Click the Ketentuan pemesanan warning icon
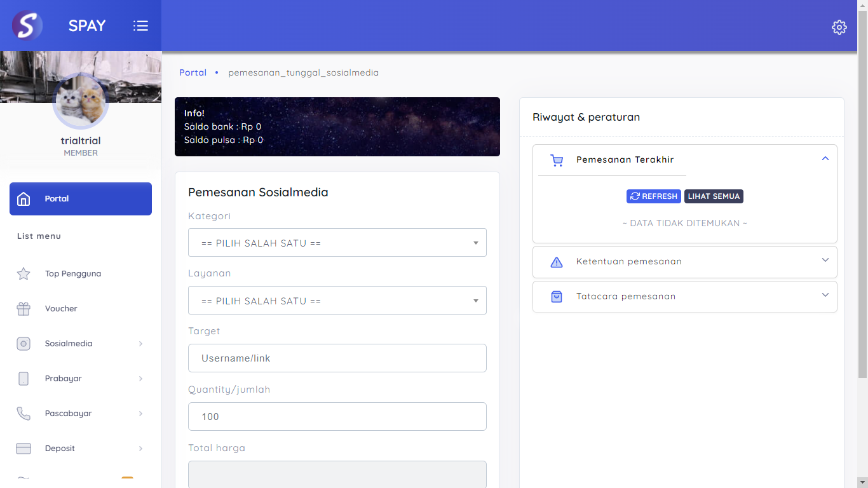Screen dimensions: 868x488 pyautogui.click(x=557, y=262)
